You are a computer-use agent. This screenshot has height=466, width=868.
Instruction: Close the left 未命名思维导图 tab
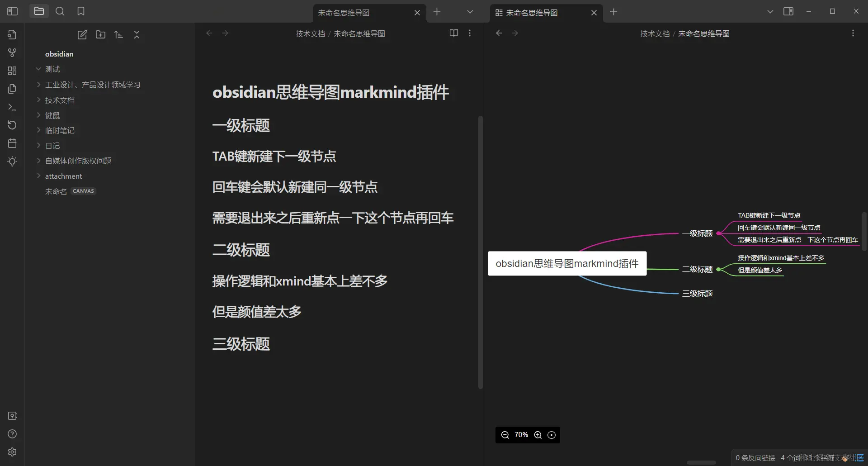417,13
